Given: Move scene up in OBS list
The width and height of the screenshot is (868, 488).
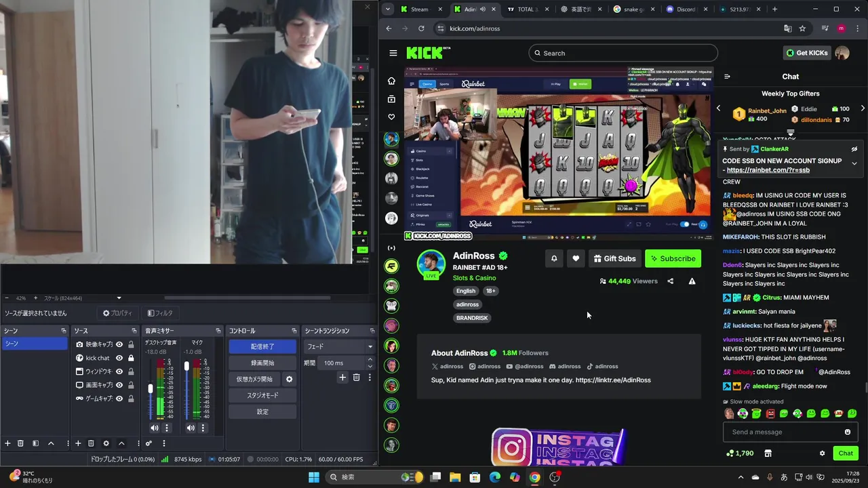Looking at the screenshot, I should (51, 443).
